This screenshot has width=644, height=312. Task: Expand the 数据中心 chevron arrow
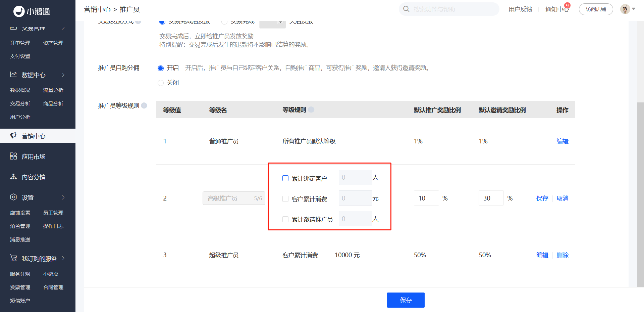click(63, 75)
